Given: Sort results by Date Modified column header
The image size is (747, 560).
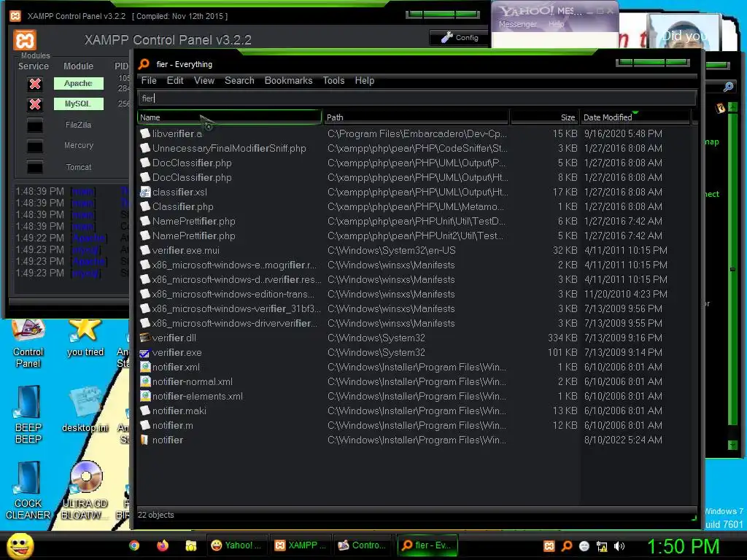Looking at the screenshot, I should click(635, 117).
